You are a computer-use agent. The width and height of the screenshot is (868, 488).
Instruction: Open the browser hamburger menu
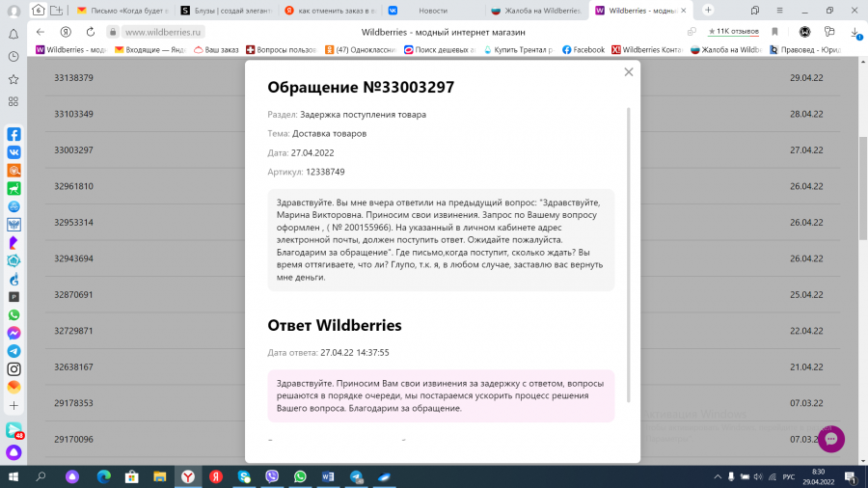(779, 11)
